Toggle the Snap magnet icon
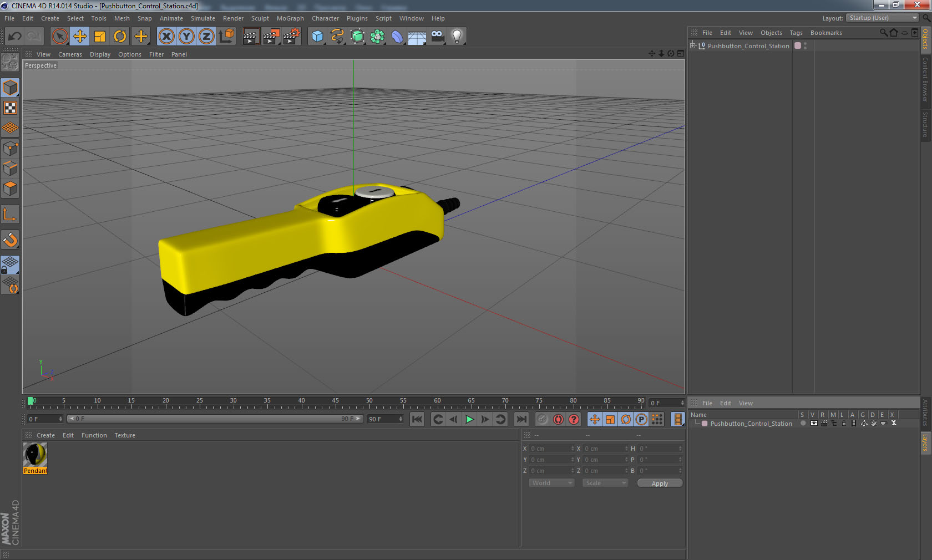 pos(10,240)
